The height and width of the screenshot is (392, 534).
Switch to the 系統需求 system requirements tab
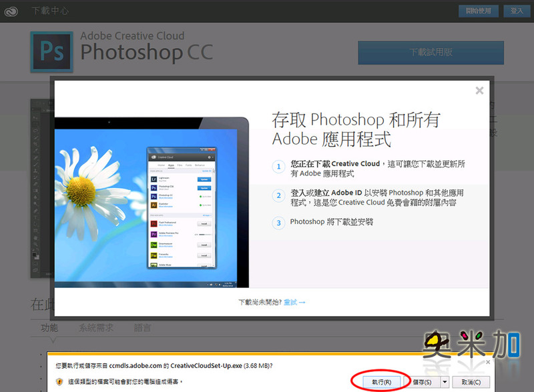tap(96, 328)
